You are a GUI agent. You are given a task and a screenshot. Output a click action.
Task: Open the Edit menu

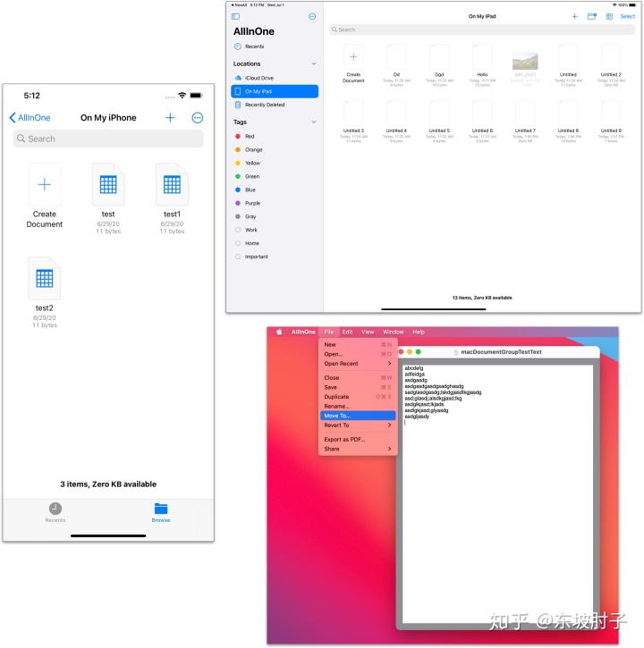347,332
